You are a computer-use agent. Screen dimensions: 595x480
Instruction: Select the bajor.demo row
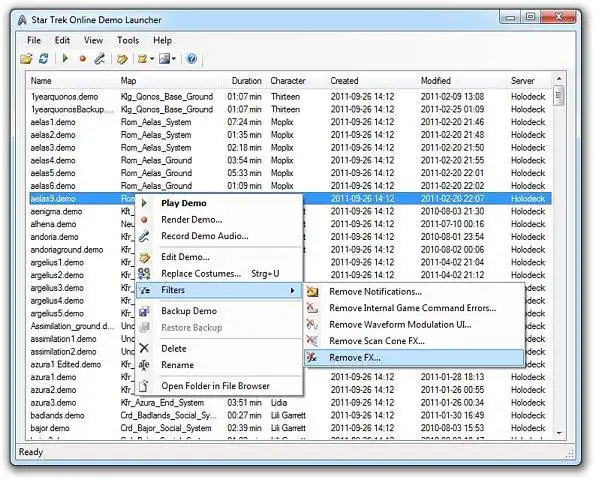coord(290,428)
